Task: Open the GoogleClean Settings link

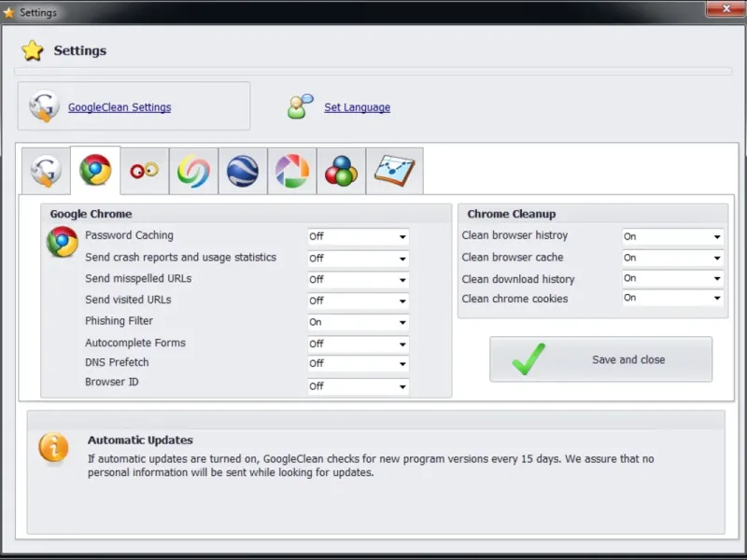Action: point(120,107)
